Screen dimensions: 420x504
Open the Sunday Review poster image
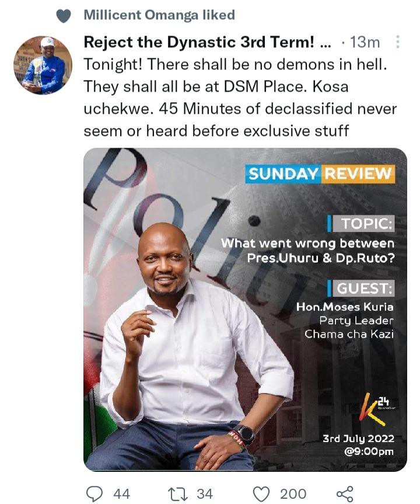point(245,310)
